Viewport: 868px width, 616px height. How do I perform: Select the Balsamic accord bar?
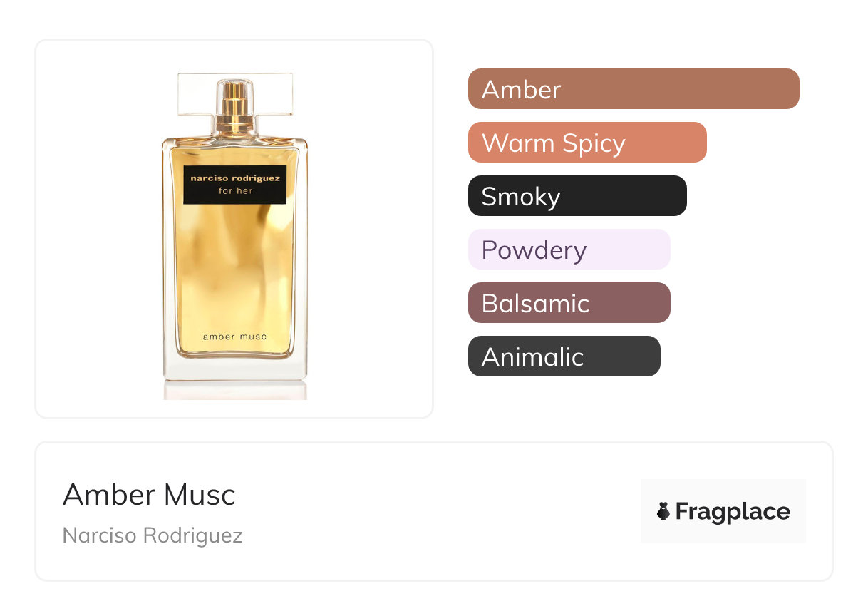pyautogui.click(x=569, y=303)
